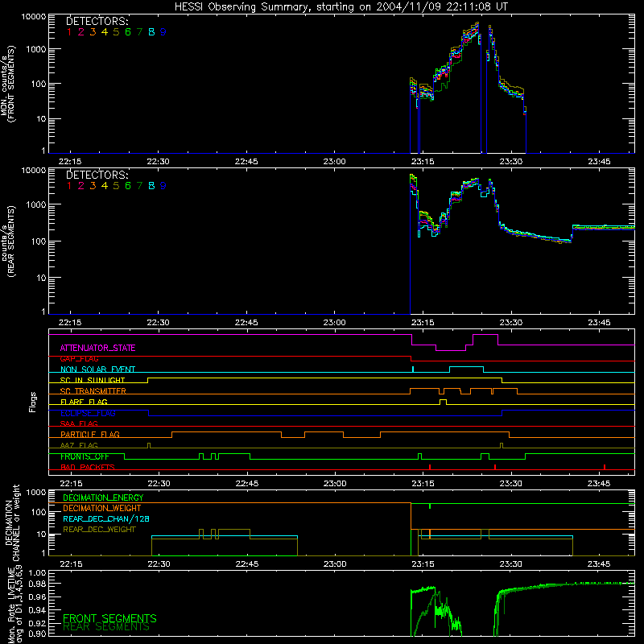Click the ATTENUATOR_STATE flag label
Screen dimensions: 644x644
(97, 348)
